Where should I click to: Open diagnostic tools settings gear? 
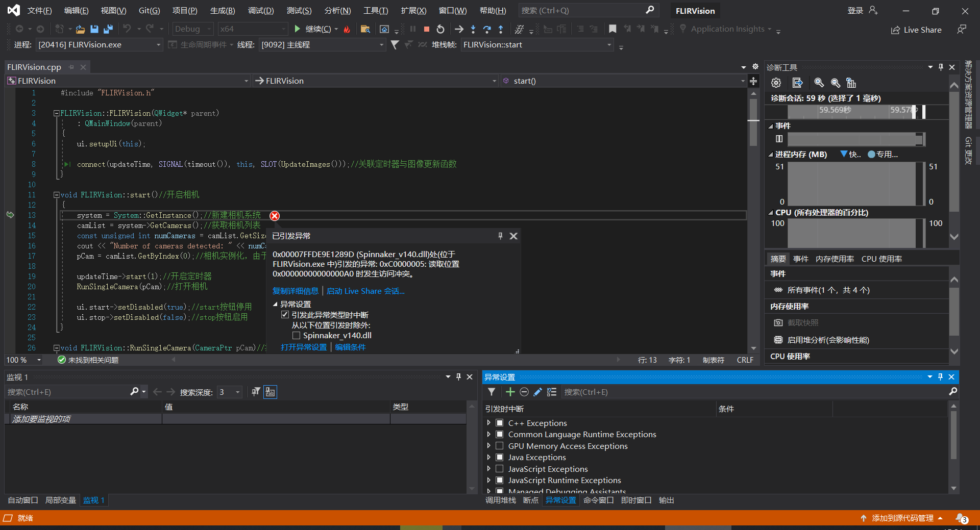point(776,83)
